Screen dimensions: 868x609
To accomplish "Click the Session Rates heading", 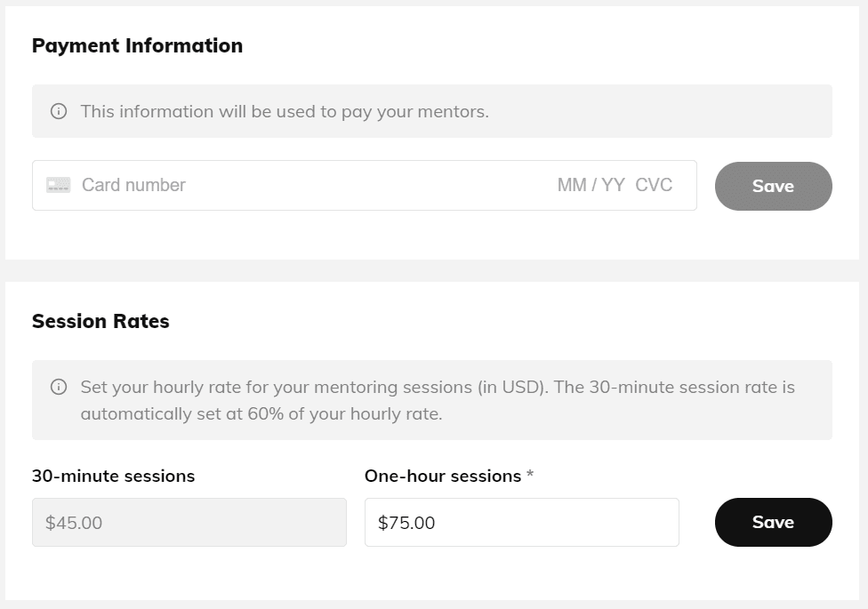I will (x=100, y=321).
